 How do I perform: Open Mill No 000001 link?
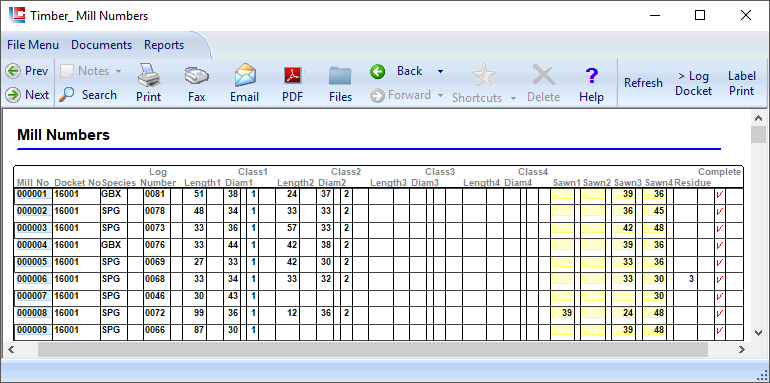32,194
